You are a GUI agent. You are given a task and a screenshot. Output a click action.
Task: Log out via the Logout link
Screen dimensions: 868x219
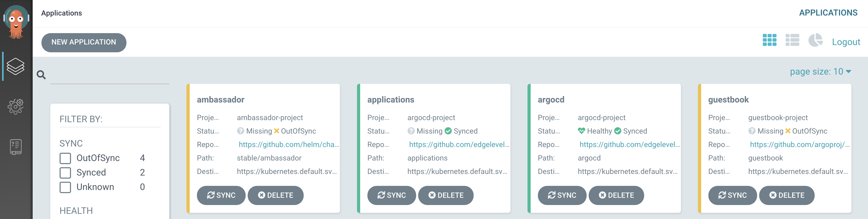click(846, 42)
